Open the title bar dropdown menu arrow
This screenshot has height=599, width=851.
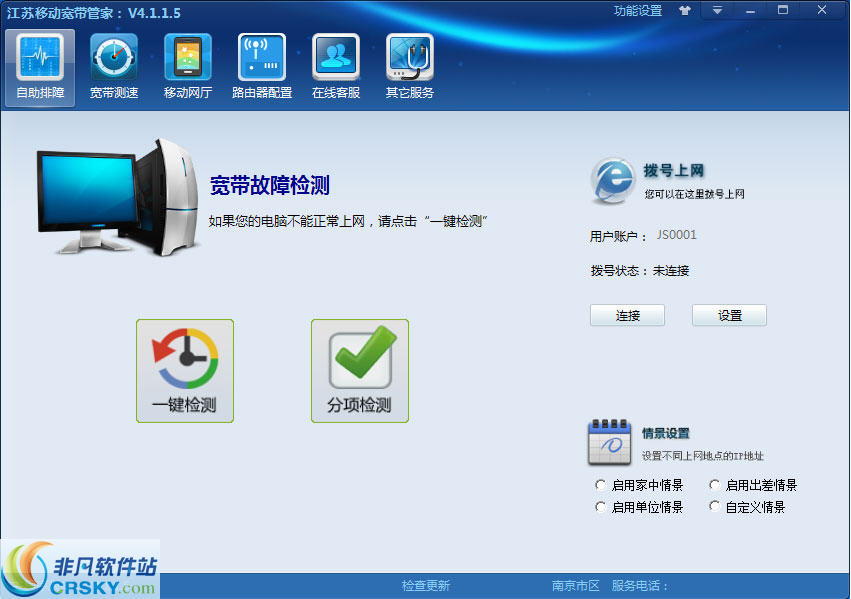point(717,10)
